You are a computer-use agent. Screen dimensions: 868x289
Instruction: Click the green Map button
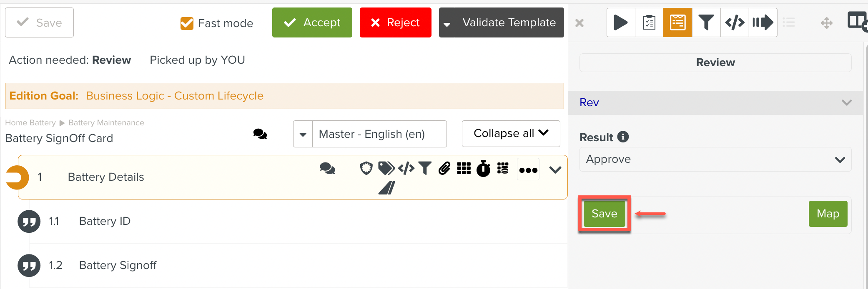pos(828,214)
